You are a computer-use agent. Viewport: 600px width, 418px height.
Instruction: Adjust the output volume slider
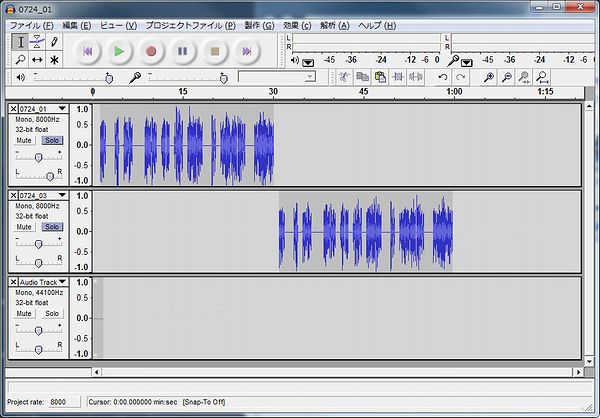[73, 78]
